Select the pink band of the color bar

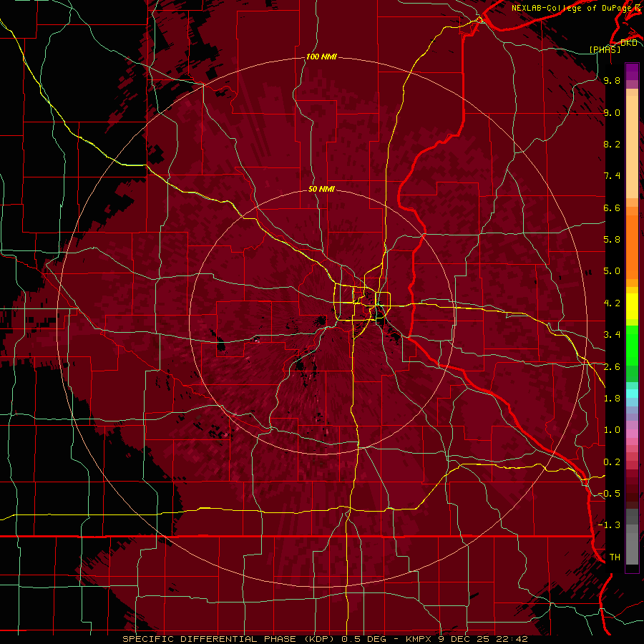point(632,434)
